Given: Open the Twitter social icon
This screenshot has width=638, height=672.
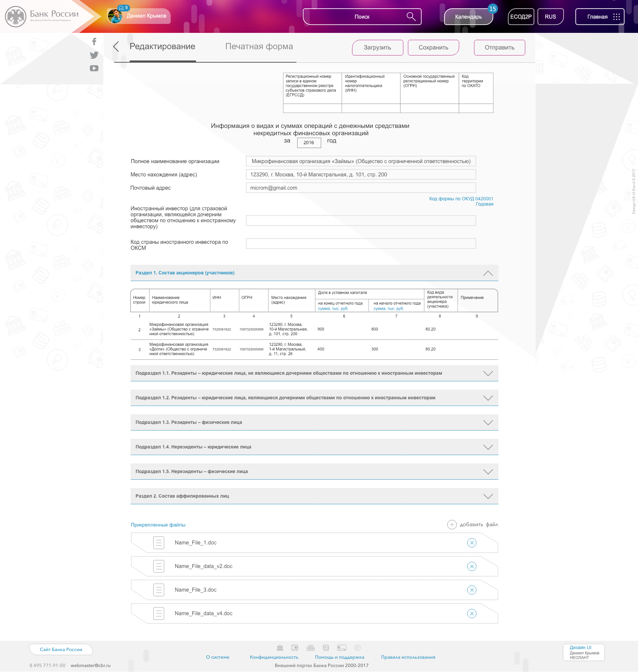Looking at the screenshot, I should tap(94, 55).
